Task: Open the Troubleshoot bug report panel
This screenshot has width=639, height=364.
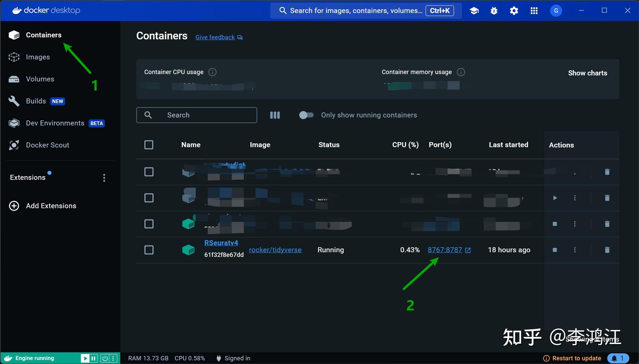Action: click(494, 10)
